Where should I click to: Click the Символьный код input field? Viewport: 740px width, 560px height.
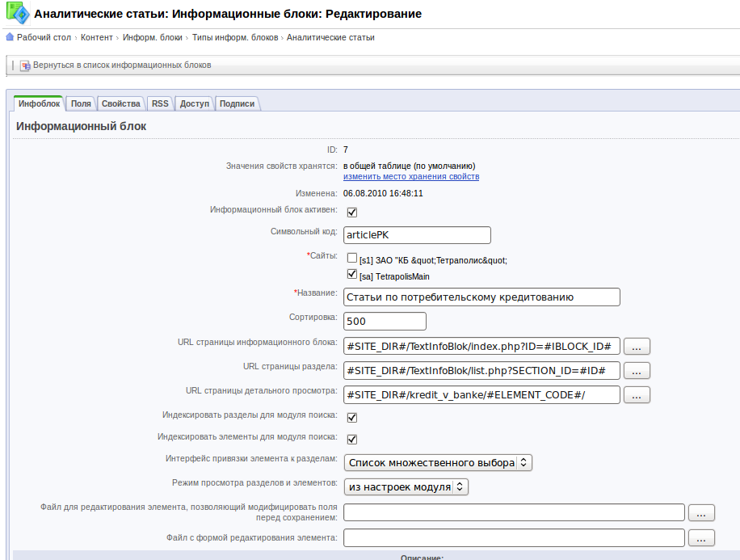417,234
